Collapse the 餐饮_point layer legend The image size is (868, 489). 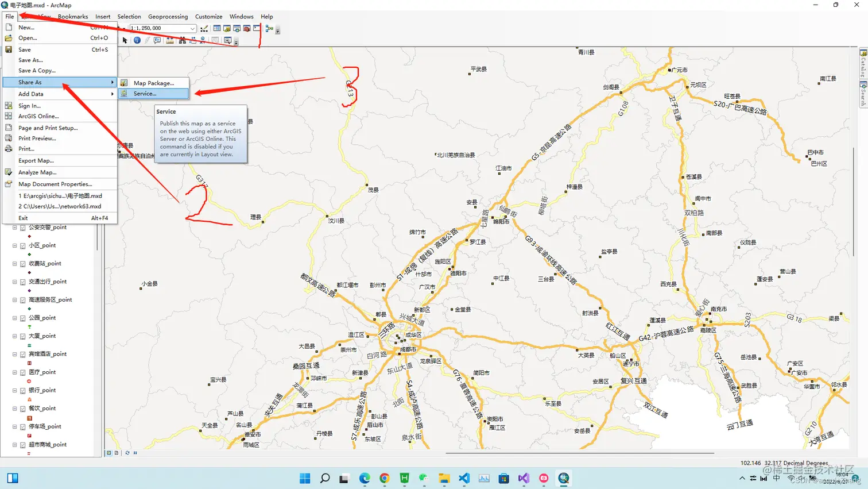click(15, 409)
